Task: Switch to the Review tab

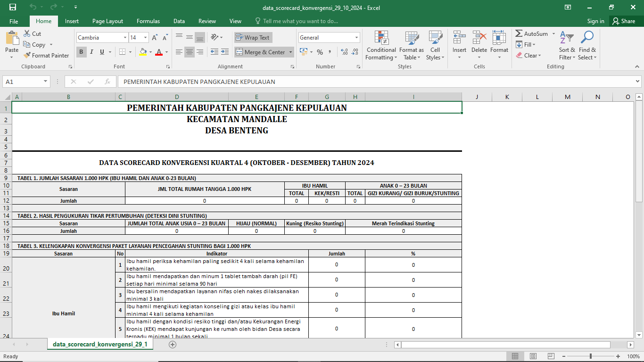Action: 207,21
